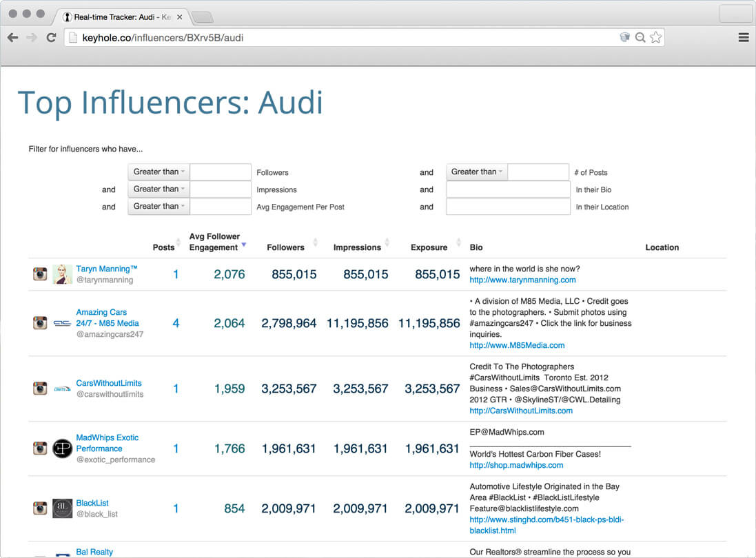Viewport: 756px width, 558px height.
Task: Select Followers value 3,253,567
Action: click(289, 389)
